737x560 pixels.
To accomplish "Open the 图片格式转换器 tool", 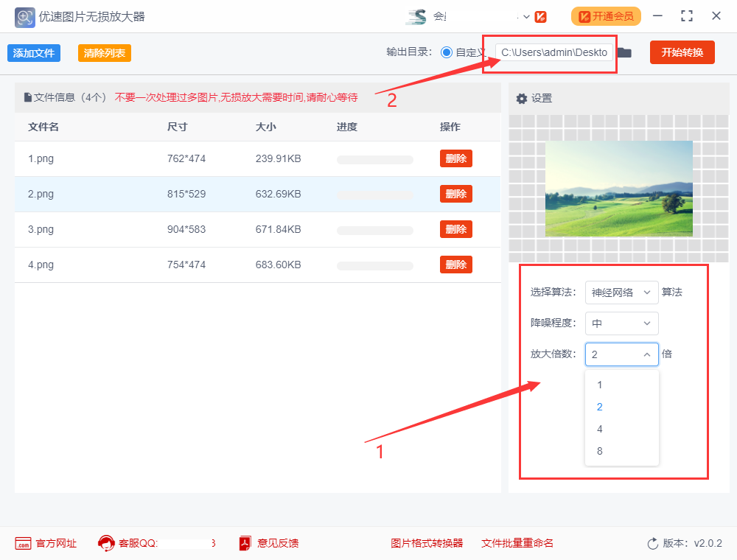I will (426, 543).
